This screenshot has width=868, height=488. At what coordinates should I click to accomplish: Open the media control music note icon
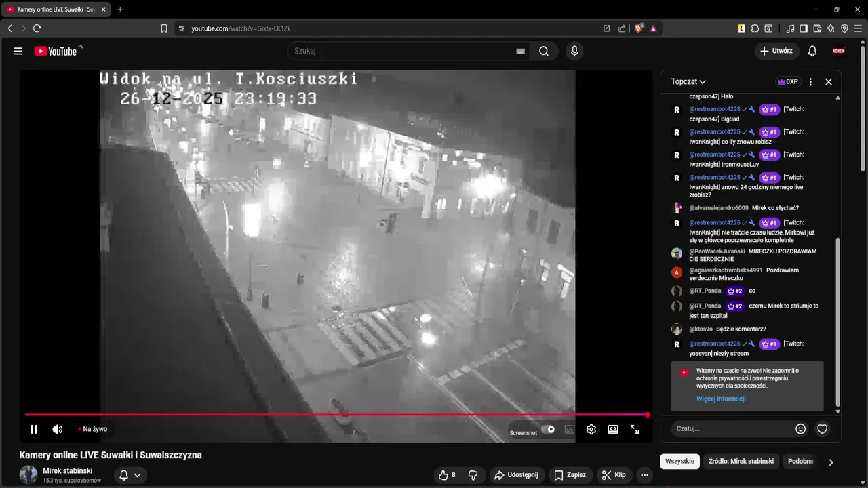pos(790,28)
